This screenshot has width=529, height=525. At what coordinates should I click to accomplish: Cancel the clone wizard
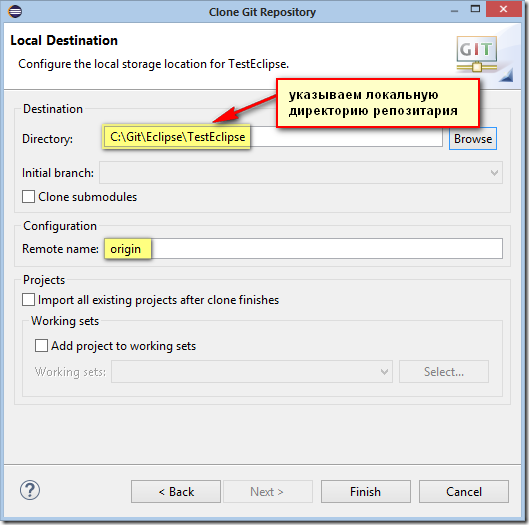[464, 492]
